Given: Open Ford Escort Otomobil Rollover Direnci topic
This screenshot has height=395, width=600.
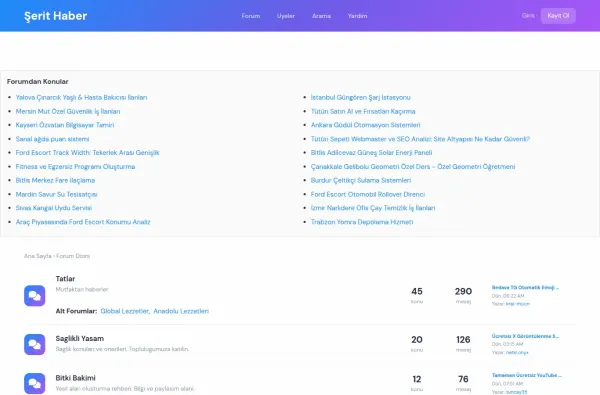Looking at the screenshot, I should (x=368, y=194).
